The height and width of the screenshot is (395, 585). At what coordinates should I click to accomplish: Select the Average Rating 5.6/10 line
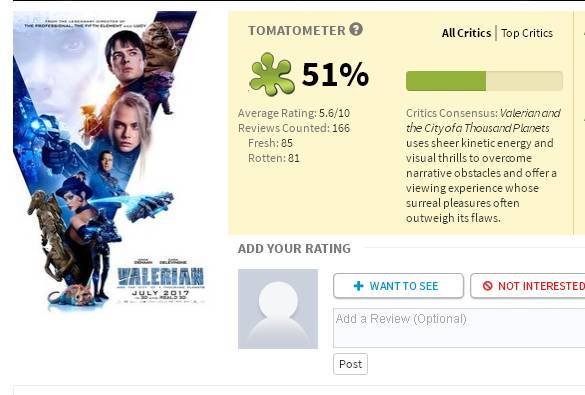pos(294,113)
